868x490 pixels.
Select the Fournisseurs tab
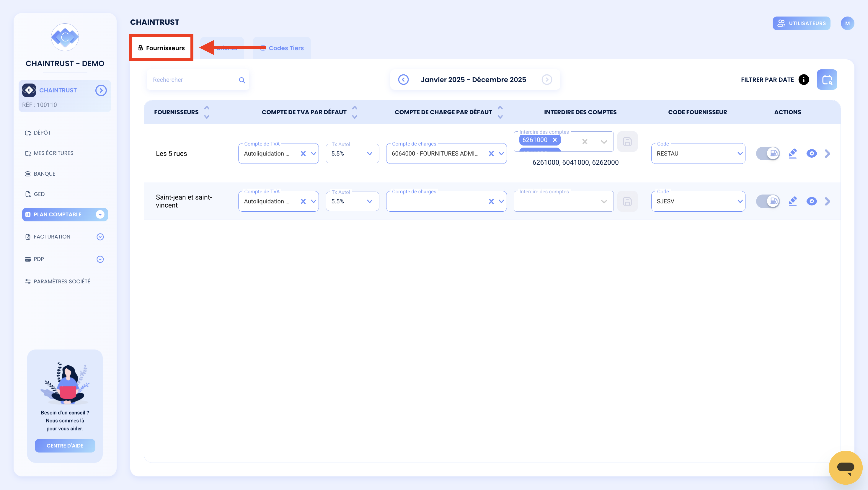pyautogui.click(x=161, y=48)
